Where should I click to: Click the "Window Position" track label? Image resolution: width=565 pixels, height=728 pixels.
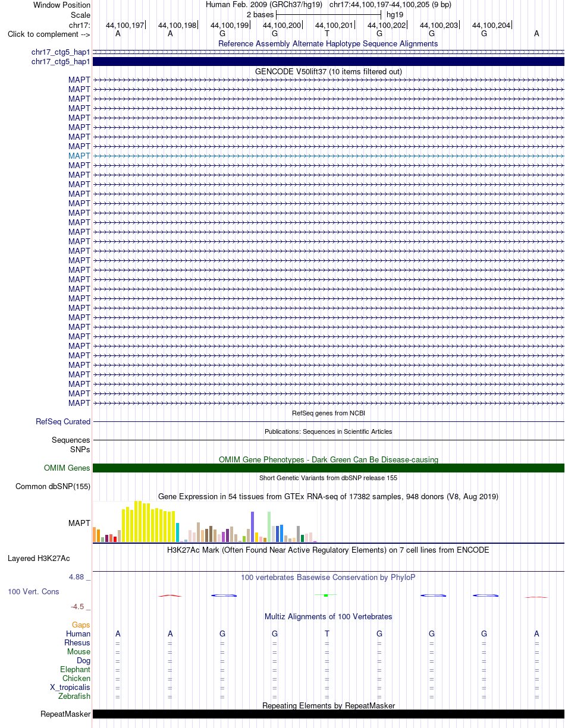(x=62, y=5)
